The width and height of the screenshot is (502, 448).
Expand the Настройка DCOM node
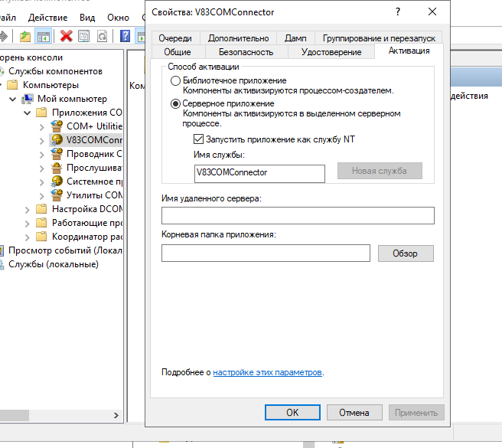click(28, 210)
